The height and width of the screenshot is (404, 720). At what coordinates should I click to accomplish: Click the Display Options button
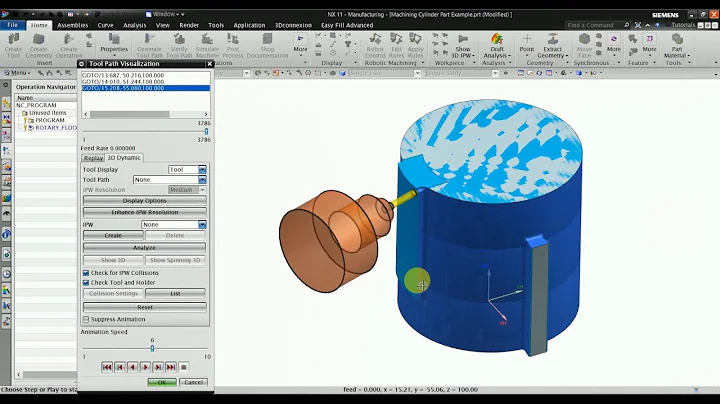click(x=145, y=201)
